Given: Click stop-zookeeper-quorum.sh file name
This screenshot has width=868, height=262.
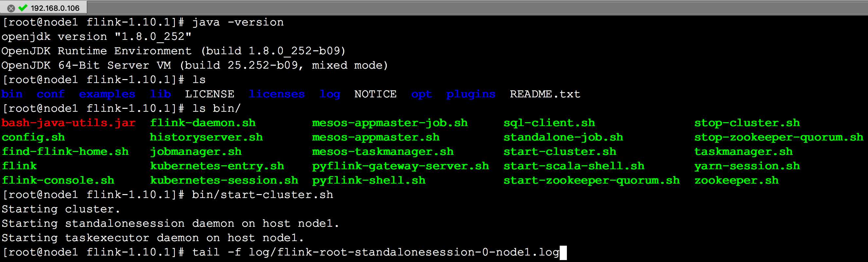Looking at the screenshot, I should point(779,138).
